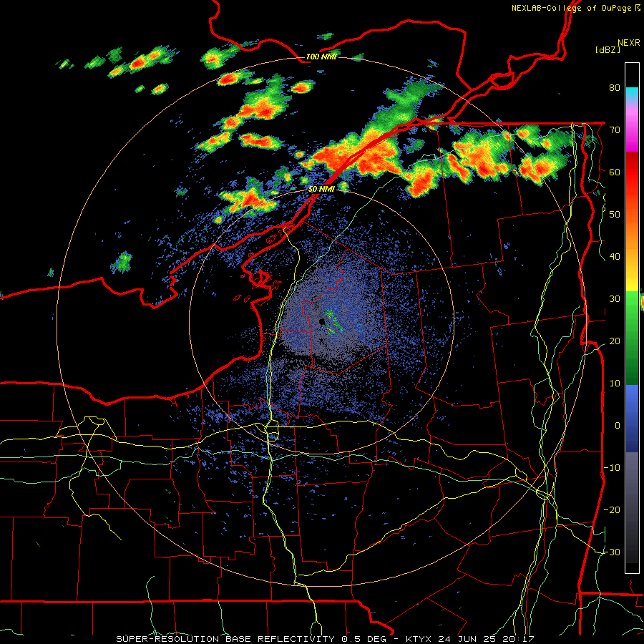
Task: Click the black radar site dot at center
Action: click(321, 321)
